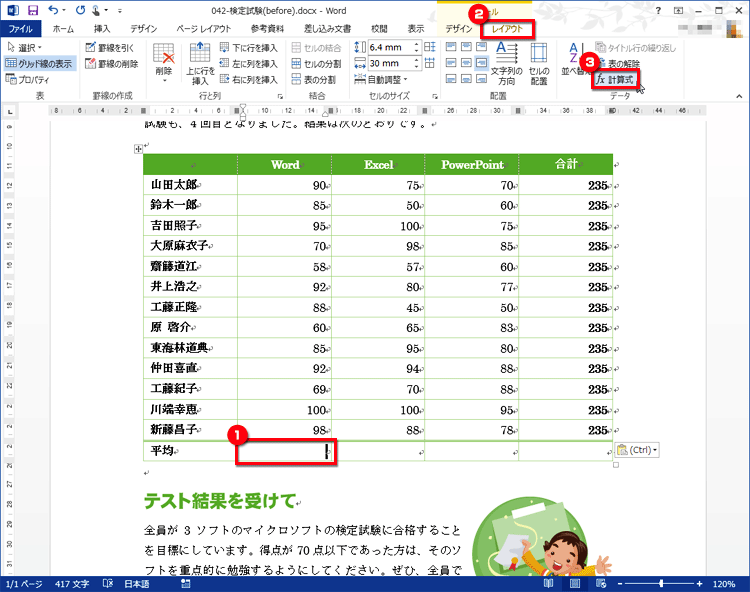Viewport: 750px width, 592px height.
Task: Increase row height with spinner arrow
Action: [x=416, y=44]
